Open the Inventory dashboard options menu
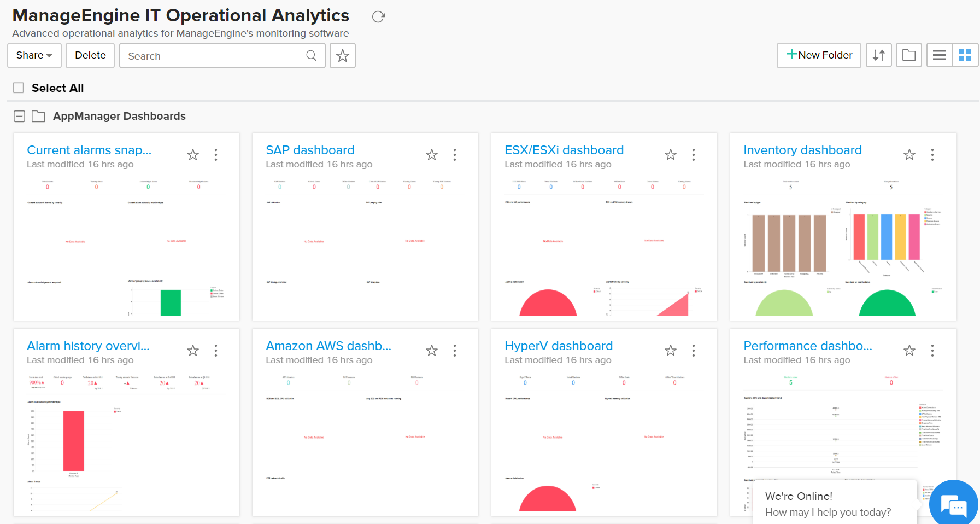Screen dimensions: 980x524 (932, 155)
